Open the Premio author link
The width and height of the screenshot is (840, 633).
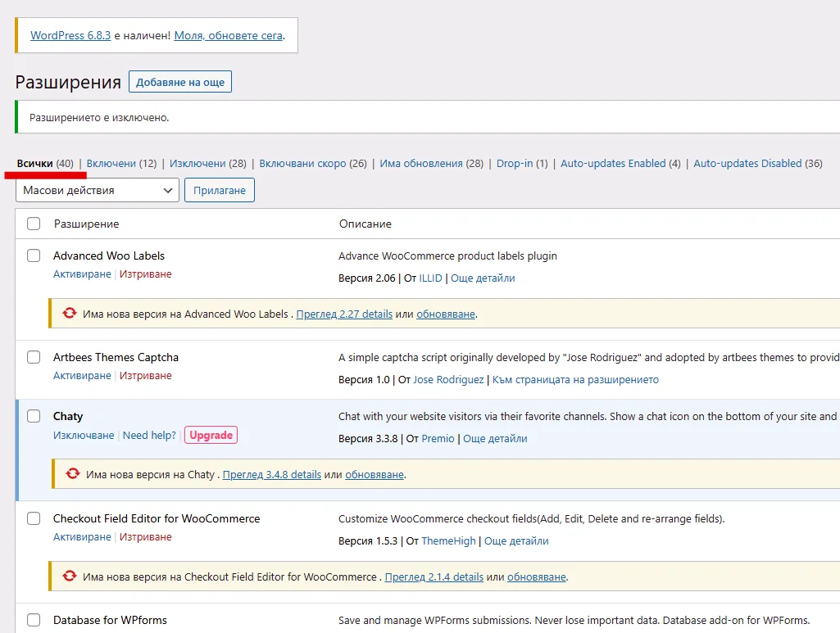(438, 439)
